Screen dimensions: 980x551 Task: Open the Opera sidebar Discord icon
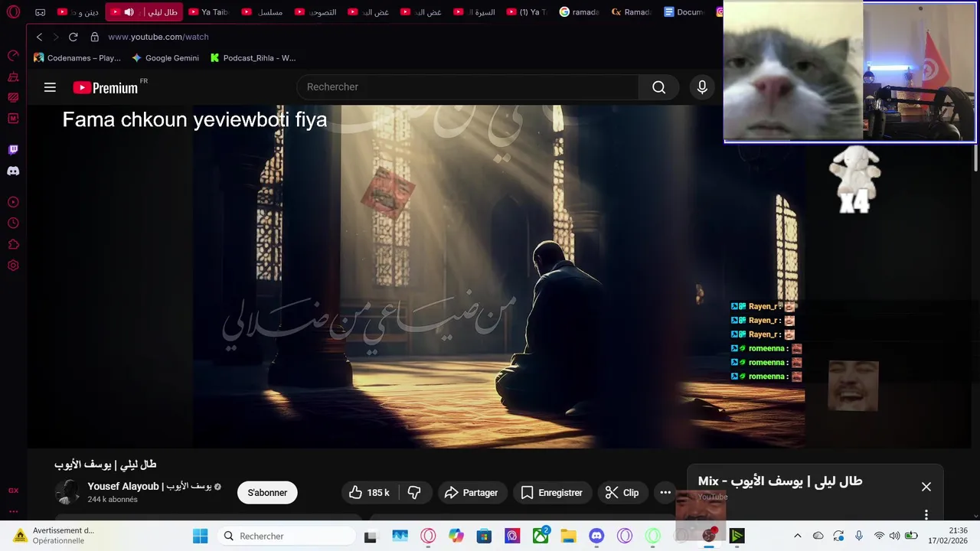click(13, 171)
